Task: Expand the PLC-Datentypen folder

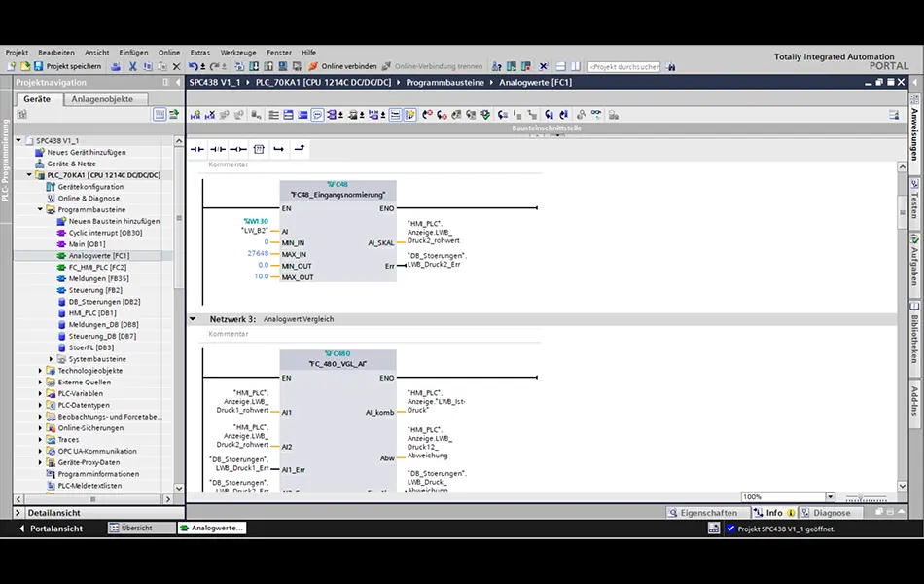Action: tap(41, 405)
